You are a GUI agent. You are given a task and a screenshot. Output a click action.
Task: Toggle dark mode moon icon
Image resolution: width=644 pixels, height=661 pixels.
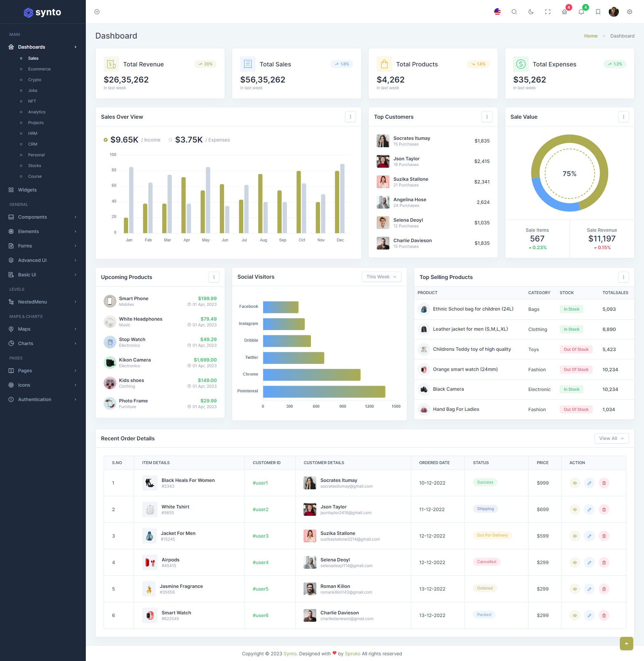tap(531, 12)
